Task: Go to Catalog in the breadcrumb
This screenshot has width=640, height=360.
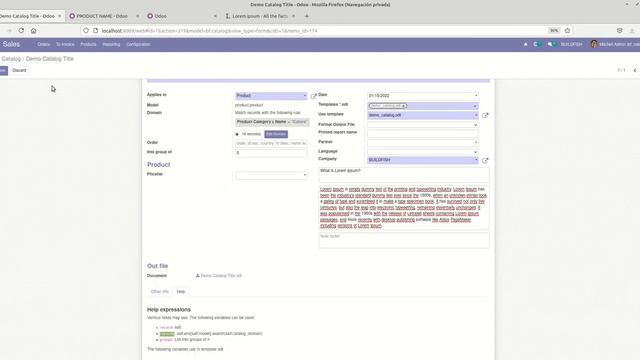Action: pyautogui.click(x=11, y=59)
